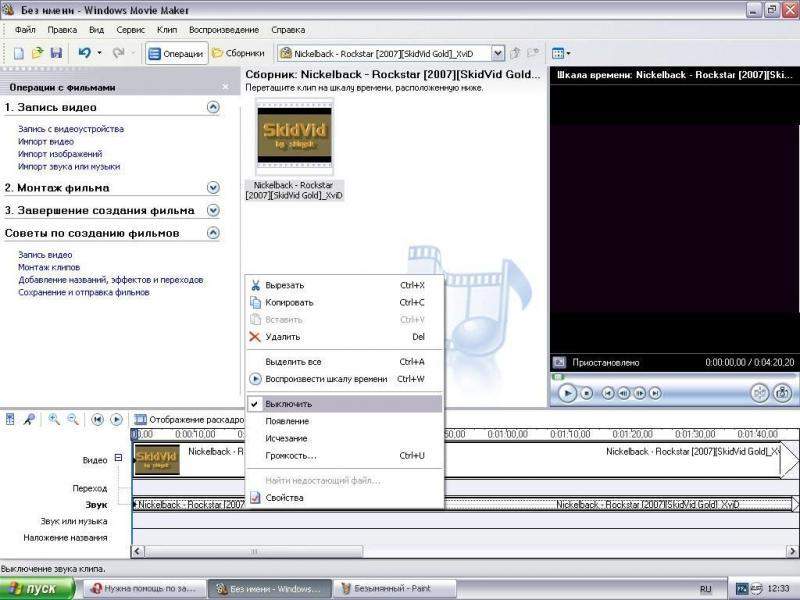Open the collection dropdown showing Nickelback - Rockstar

497,53
